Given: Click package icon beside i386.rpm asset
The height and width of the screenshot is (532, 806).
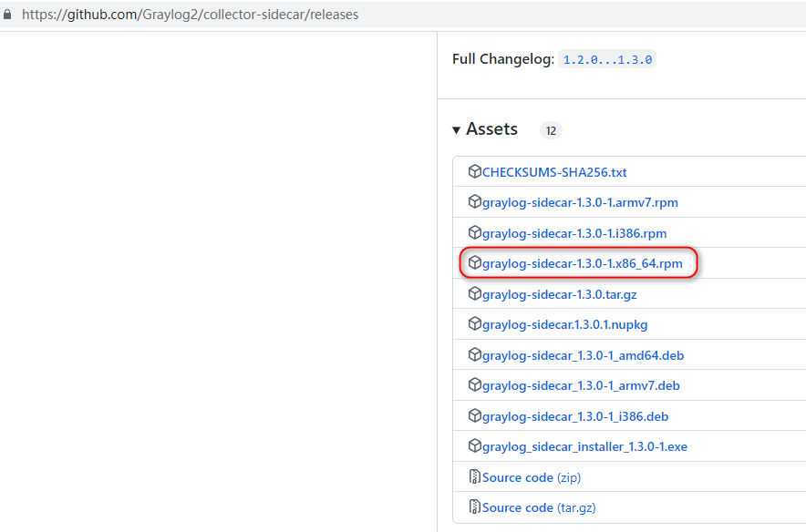Looking at the screenshot, I should tap(474, 232).
